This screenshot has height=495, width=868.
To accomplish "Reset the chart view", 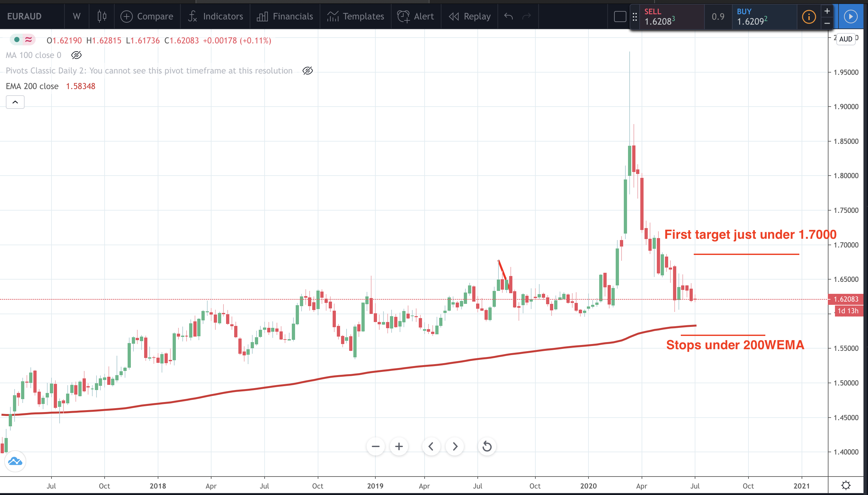I will (x=487, y=446).
